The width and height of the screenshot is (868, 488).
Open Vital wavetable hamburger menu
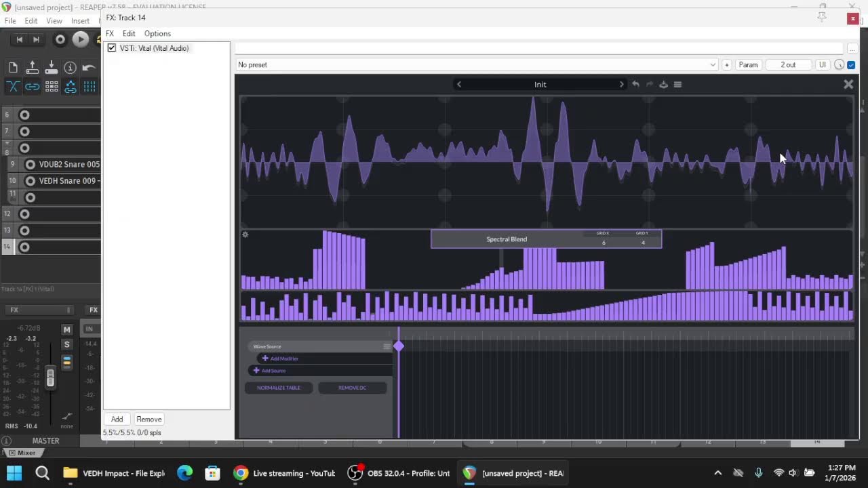point(677,84)
